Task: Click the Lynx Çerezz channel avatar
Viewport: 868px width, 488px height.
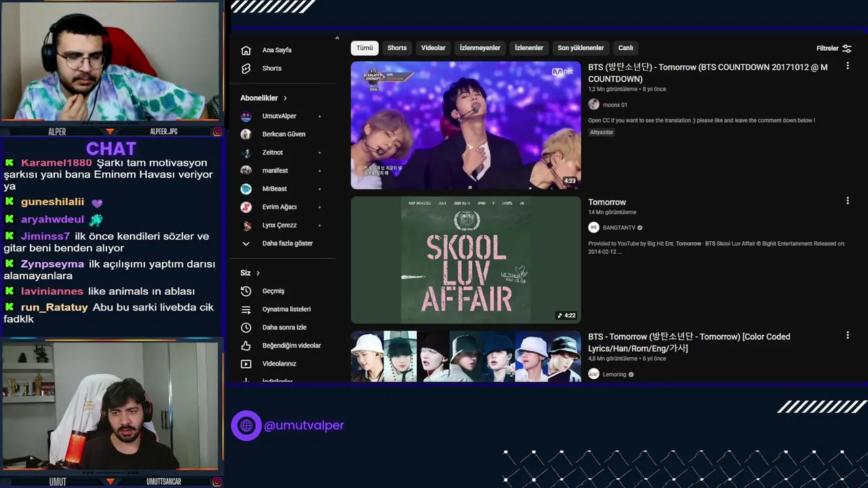Action: click(246, 225)
